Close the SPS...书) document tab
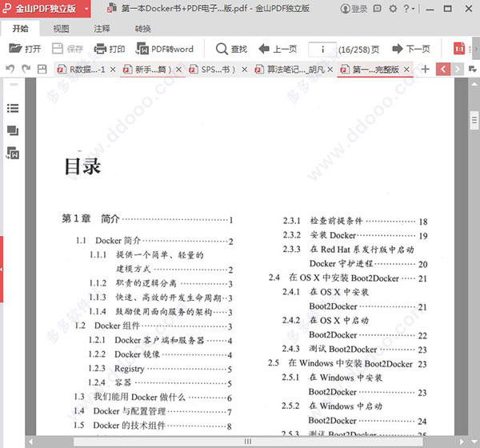 (244, 70)
